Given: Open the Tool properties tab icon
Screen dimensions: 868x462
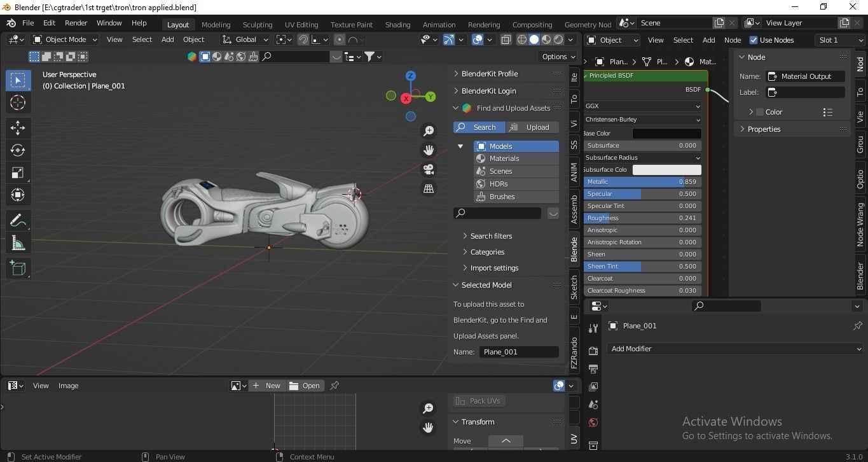Looking at the screenshot, I should pos(593,328).
